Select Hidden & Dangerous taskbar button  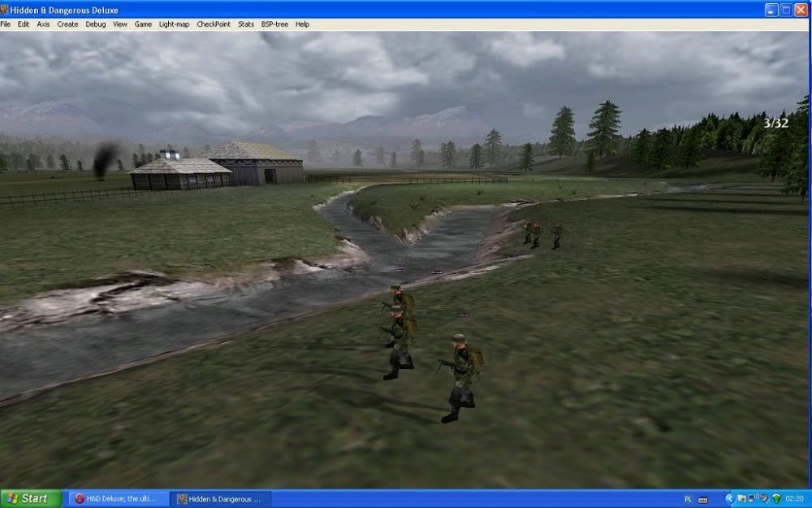[x=221, y=499]
